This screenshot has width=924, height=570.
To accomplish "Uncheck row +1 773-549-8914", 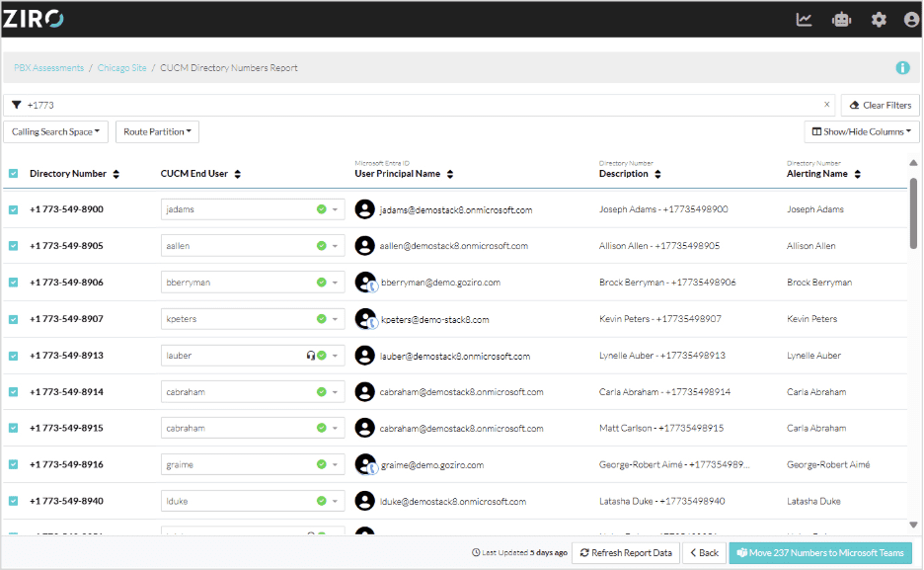I will tap(14, 392).
